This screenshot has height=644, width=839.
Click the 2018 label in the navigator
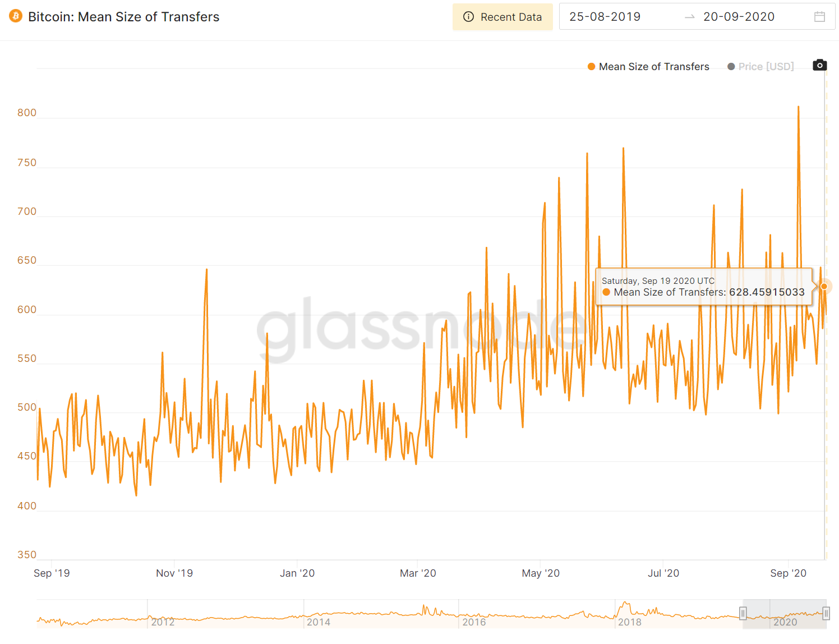tap(629, 622)
